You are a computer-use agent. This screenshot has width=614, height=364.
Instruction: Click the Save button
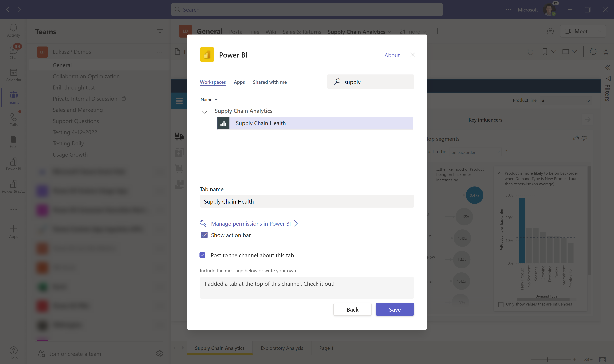394,309
